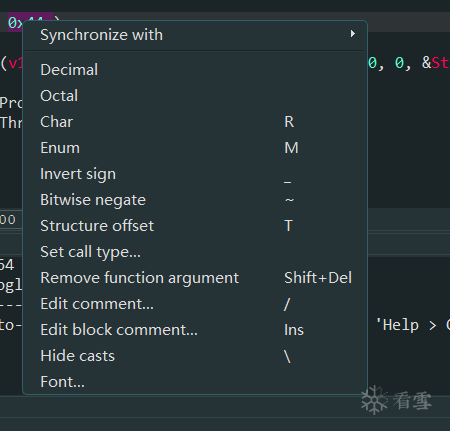
Task: Apply Invert sign to the number
Action: coord(195,174)
